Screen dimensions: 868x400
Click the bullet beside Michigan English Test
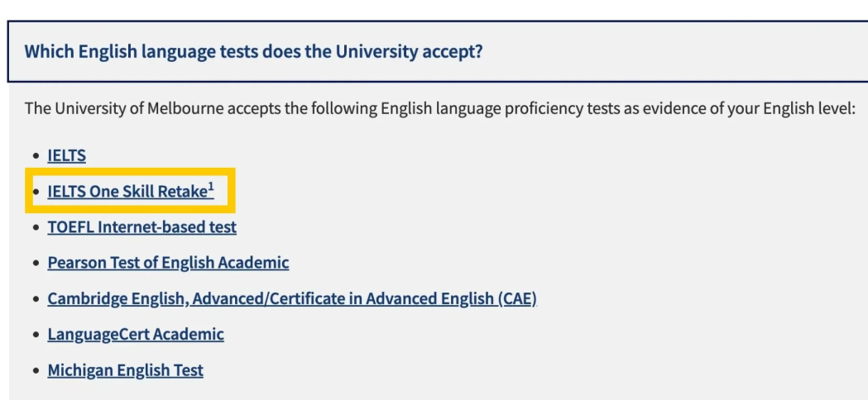point(35,371)
